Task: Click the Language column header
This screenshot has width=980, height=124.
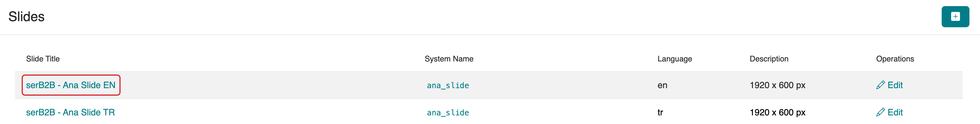Action: point(674,59)
